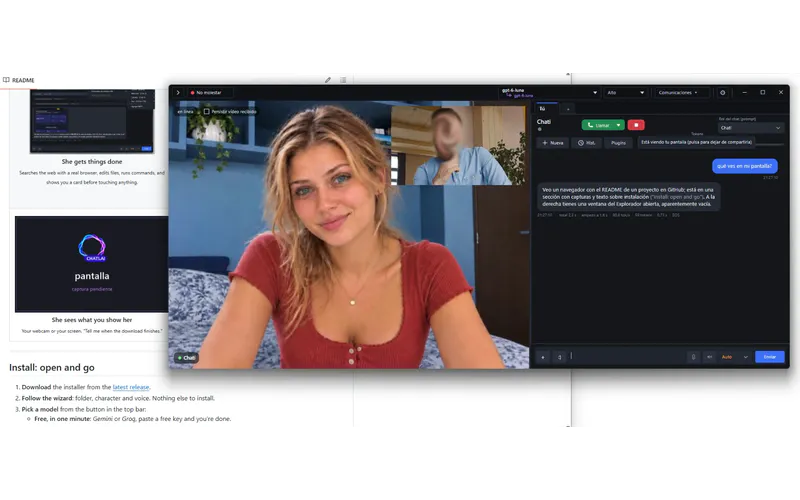Click the 'Install: open and go' heading

[52, 367]
